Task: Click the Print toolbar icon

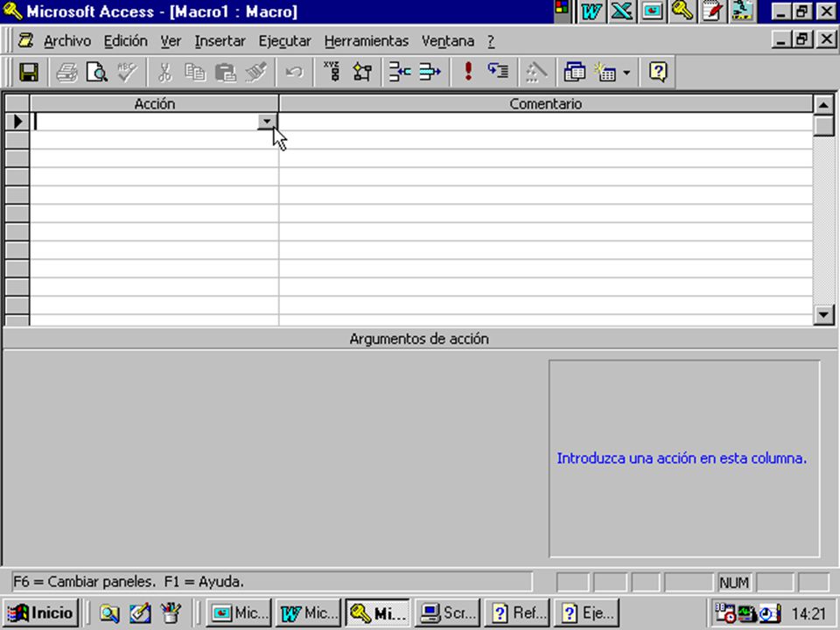Action: coord(67,72)
